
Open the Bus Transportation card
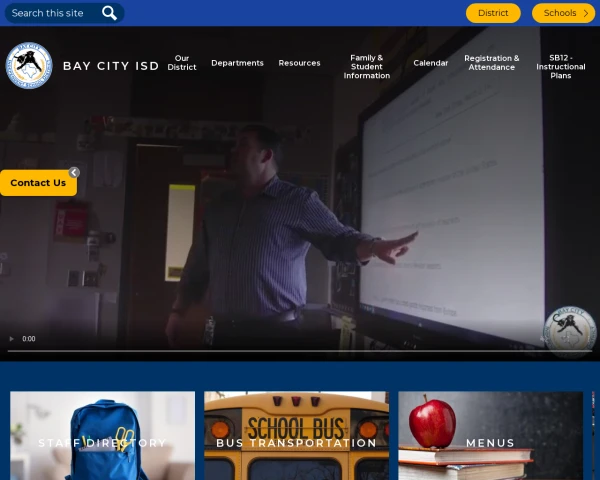pyautogui.click(x=297, y=436)
